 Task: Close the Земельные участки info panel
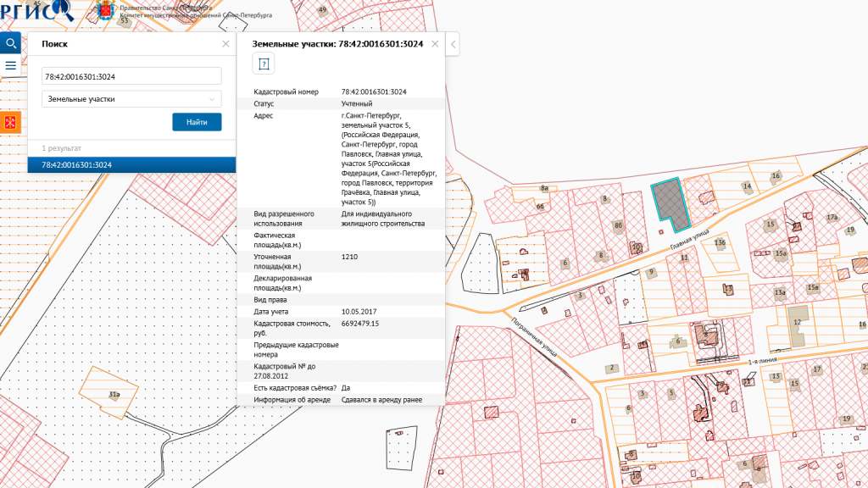[x=435, y=43]
